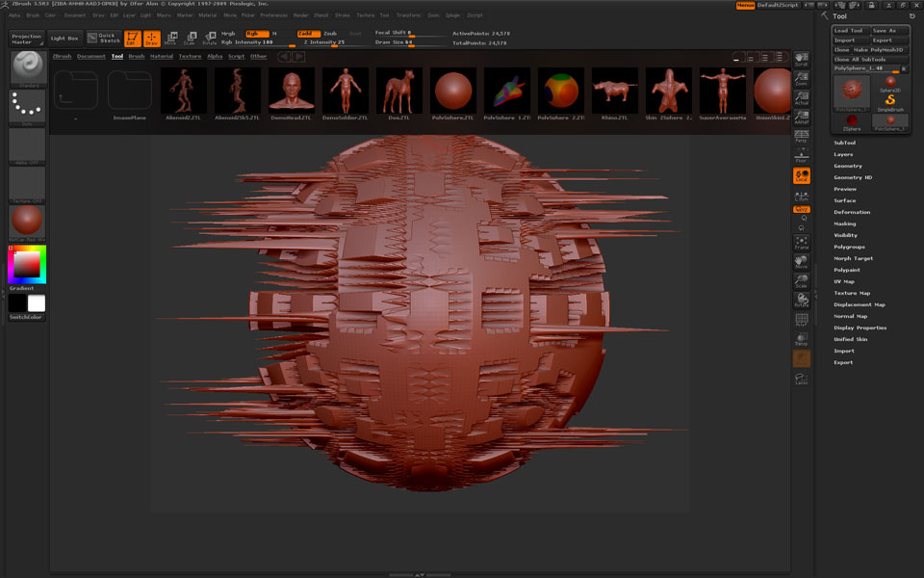Expand the SubTool section
Viewport: 924px width, 578px height.
tap(844, 143)
